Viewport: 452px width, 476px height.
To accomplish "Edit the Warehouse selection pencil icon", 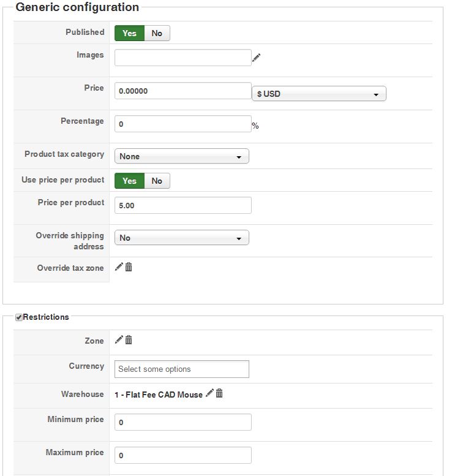I will 209,393.
